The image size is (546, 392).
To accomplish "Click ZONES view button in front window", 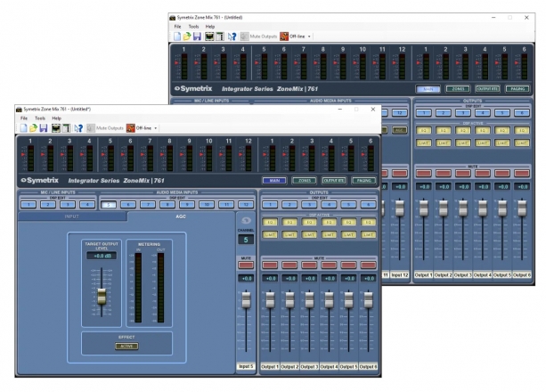I will 305,181.
